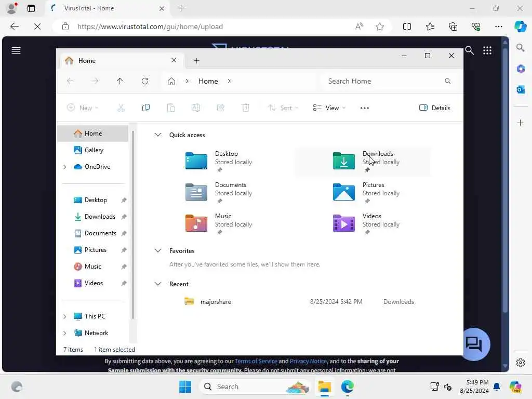Open the See more (three dots) menu in File Explorer
Image resolution: width=532 pixels, height=399 pixels.
click(x=364, y=108)
